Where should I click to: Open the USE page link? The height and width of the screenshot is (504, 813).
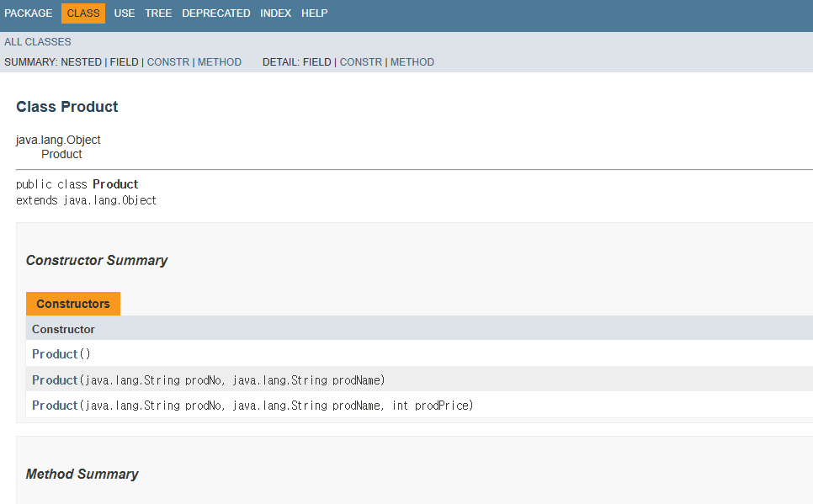125,13
